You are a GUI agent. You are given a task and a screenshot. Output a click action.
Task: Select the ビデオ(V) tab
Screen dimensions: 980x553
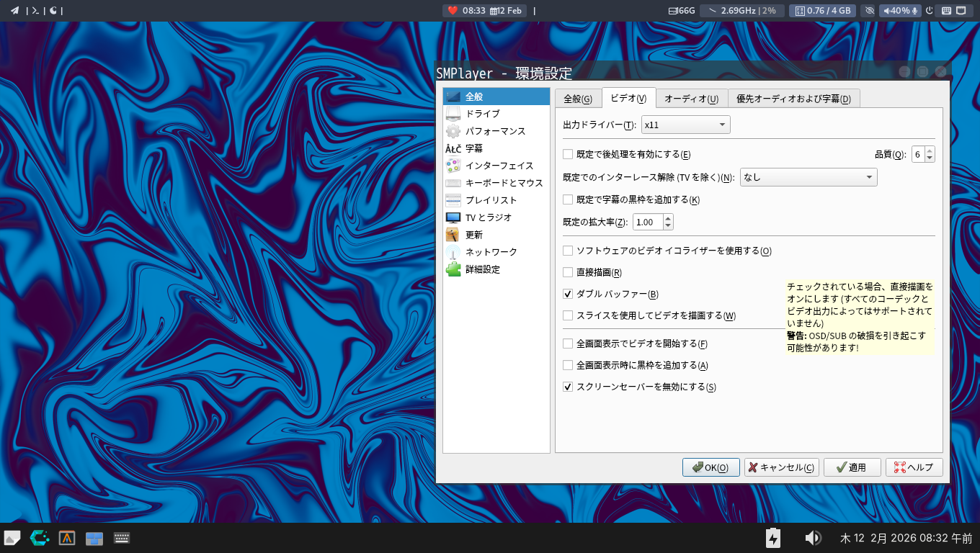(628, 98)
